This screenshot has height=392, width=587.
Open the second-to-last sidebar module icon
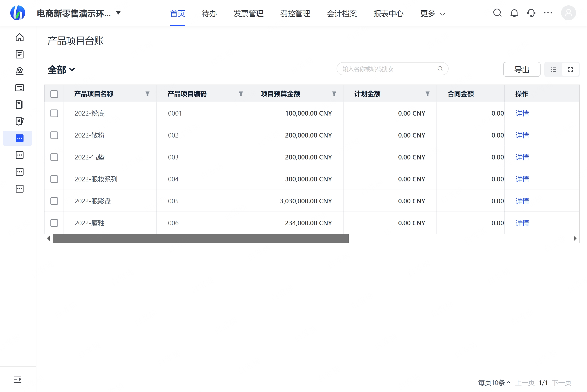(x=20, y=172)
